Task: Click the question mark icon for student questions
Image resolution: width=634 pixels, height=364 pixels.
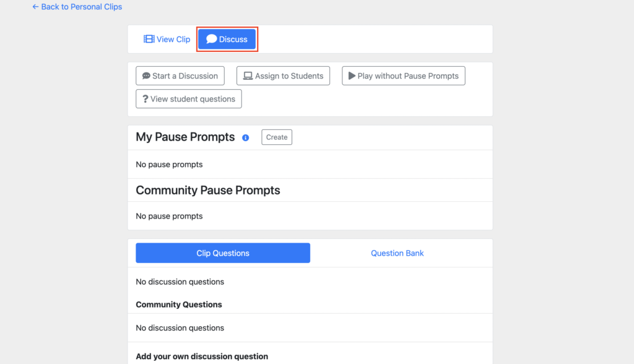Action: [x=145, y=99]
